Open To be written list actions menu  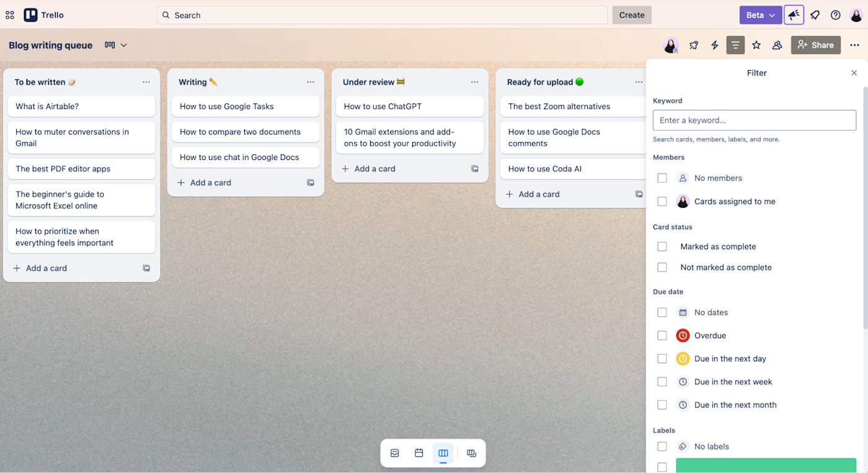click(x=146, y=82)
